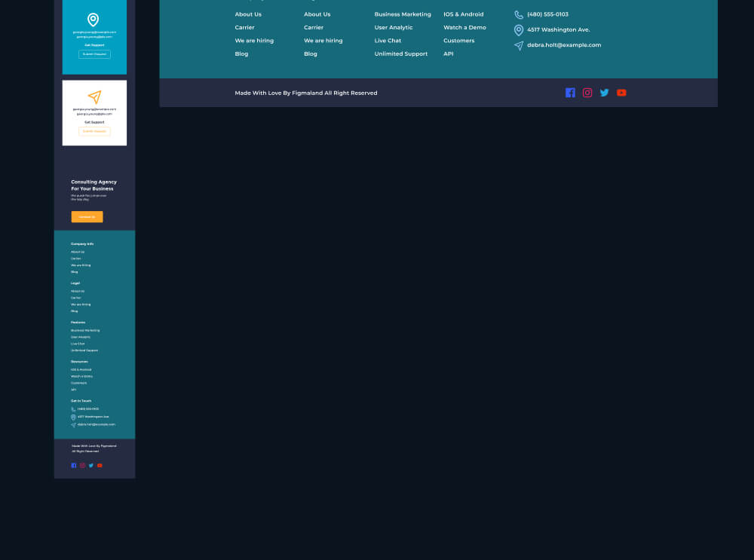Click the Resources heading in the mobile footer
The height and width of the screenshot is (560, 754).
point(79,362)
